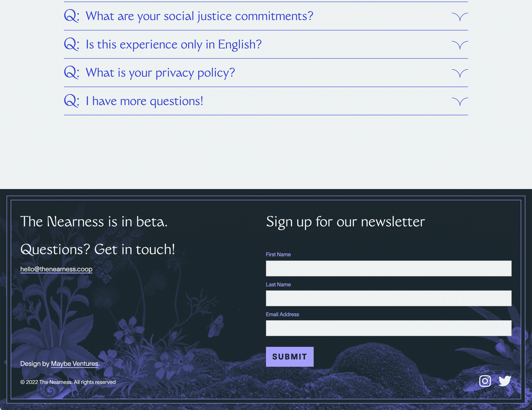
Task: Expand the privacy policy chevron
Action: point(460,73)
